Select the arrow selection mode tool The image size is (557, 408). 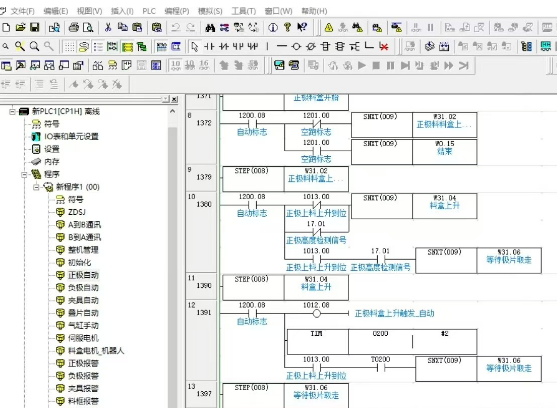point(194,47)
